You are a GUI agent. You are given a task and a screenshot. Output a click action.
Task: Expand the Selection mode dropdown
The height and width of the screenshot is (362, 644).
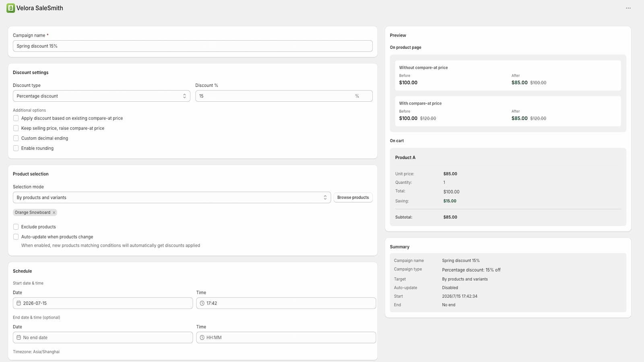[x=172, y=197]
